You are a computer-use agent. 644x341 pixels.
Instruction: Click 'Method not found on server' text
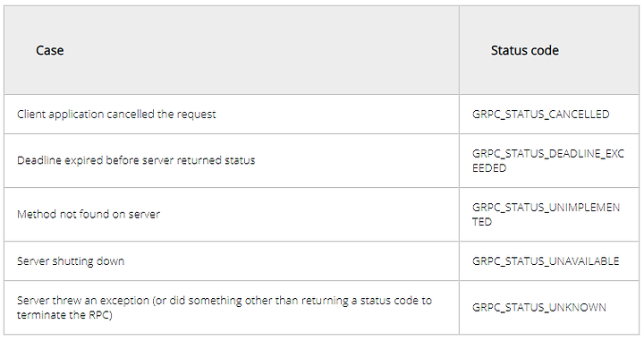pos(89,215)
